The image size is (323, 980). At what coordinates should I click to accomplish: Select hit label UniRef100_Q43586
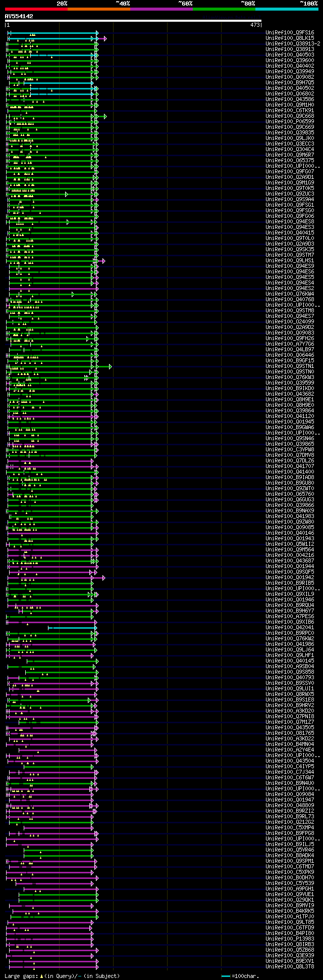[x=290, y=99]
